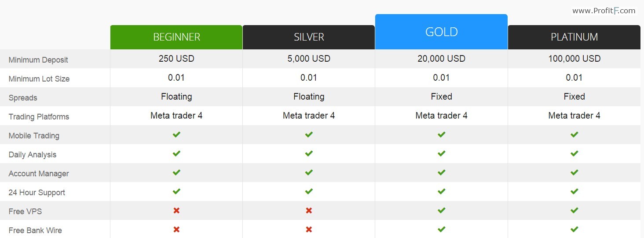The width and height of the screenshot is (644, 238).
Task: Click the Platinum Free Bank Wire checkmark
Action: pos(574,230)
